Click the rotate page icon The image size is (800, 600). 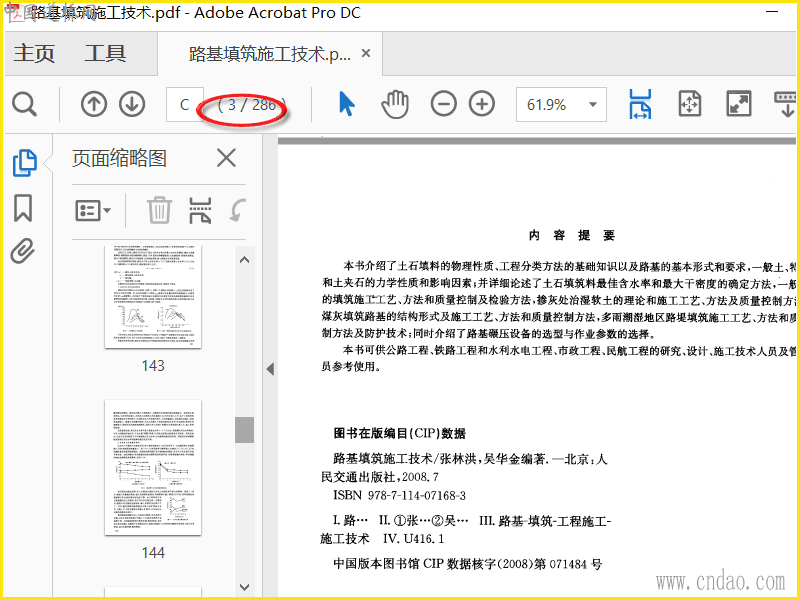click(x=238, y=210)
